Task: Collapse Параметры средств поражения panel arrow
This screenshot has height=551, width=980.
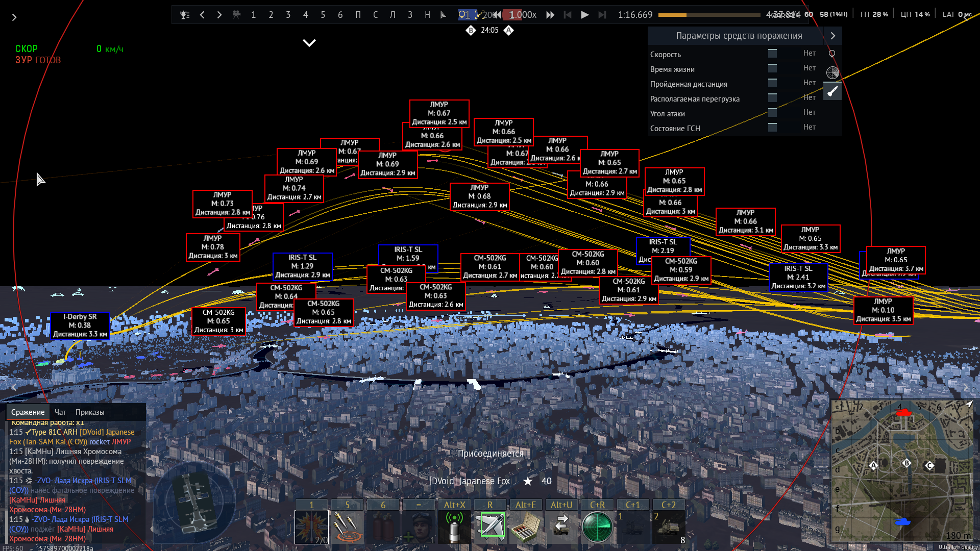Action: pos(832,36)
